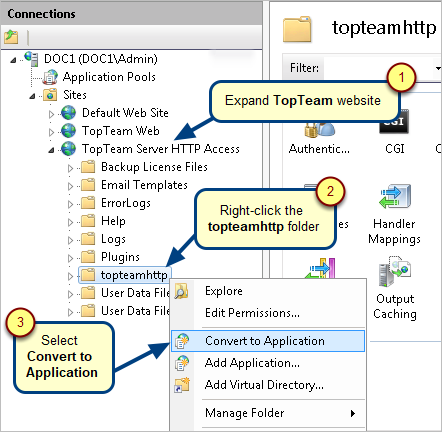
Task: Select the topteamhttp label in tree
Action: click(x=134, y=275)
